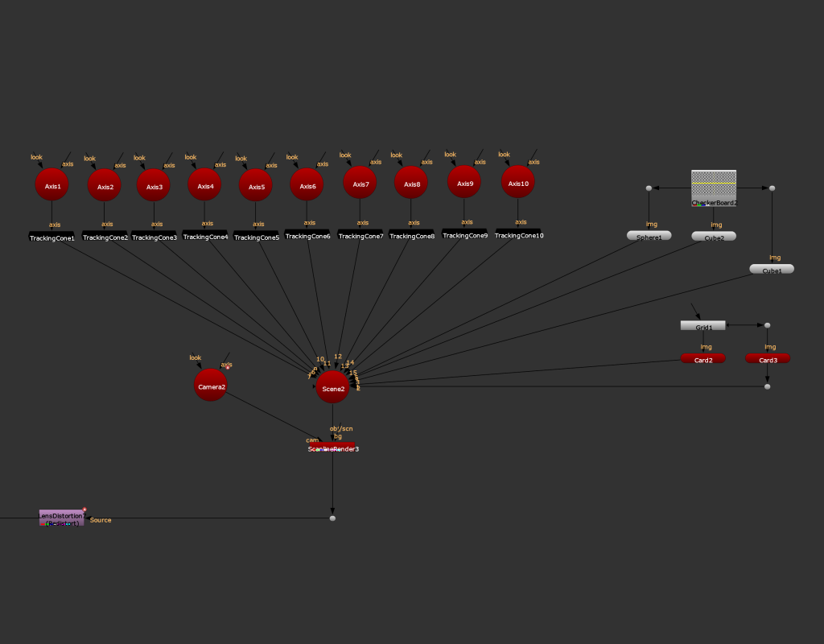Click the dot node left of CheckerBoard2
The width and height of the screenshot is (824, 644).
[649, 188]
